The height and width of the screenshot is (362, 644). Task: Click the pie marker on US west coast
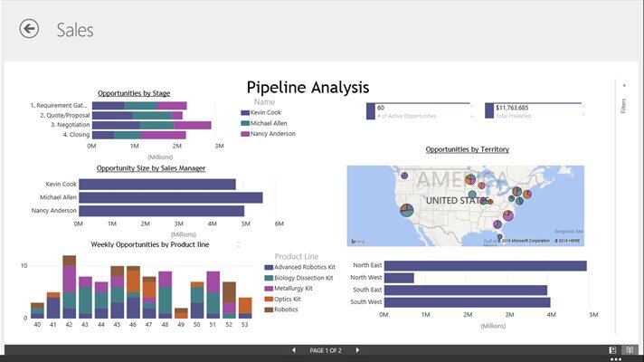point(407,209)
